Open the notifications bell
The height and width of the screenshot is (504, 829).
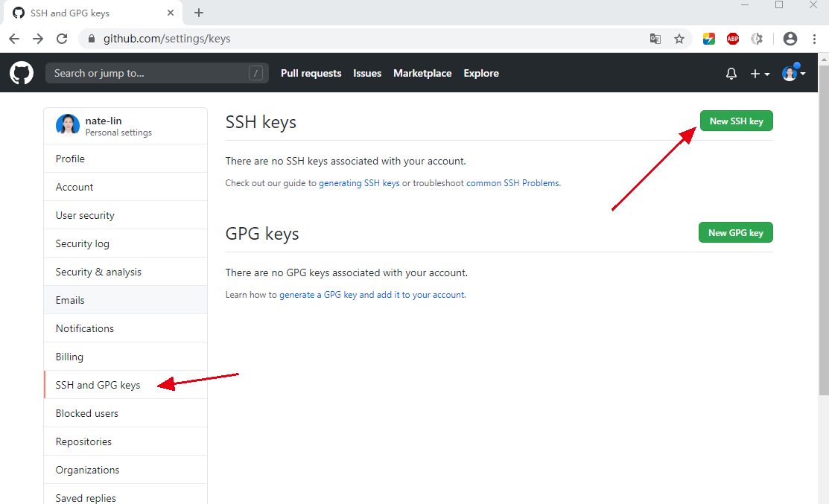[731, 73]
